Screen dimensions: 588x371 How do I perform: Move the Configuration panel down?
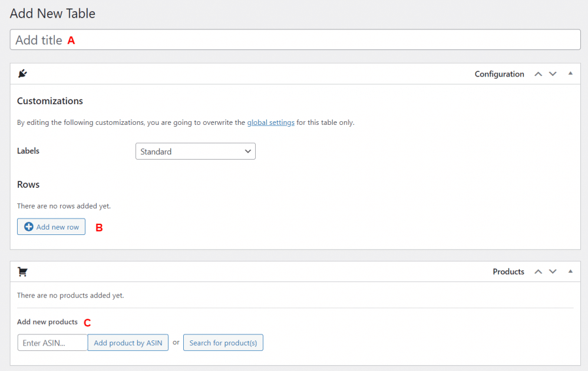pyautogui.click(x=553, y=74)
